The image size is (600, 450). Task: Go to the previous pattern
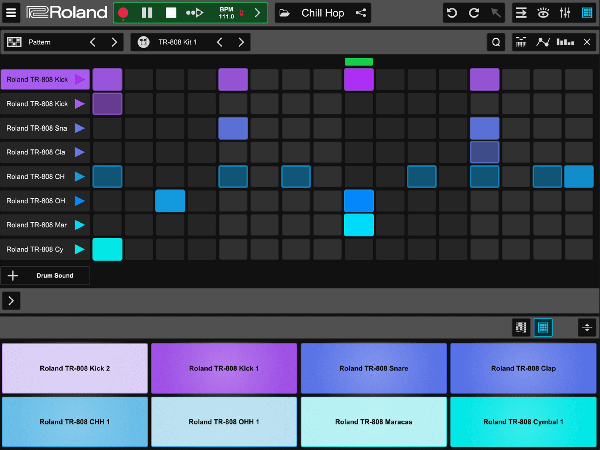click(x=93, y=42)
